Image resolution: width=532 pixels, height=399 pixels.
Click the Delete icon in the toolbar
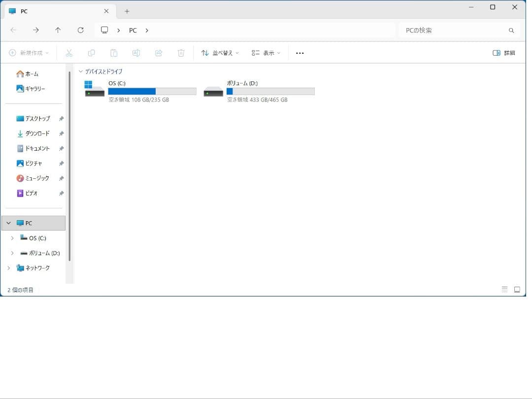pos(181,53)
